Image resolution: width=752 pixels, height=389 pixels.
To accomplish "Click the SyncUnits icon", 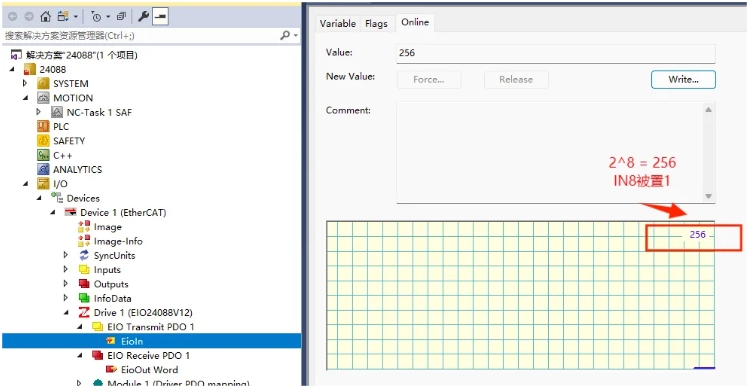I will click(x=84, y=255).
